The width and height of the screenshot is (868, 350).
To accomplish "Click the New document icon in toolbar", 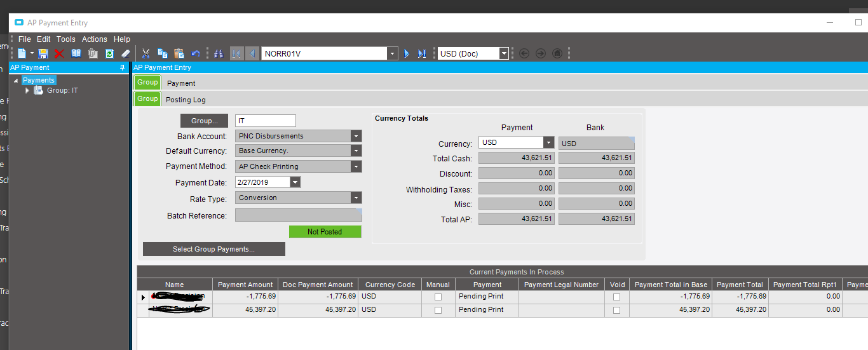I will 22,54.
